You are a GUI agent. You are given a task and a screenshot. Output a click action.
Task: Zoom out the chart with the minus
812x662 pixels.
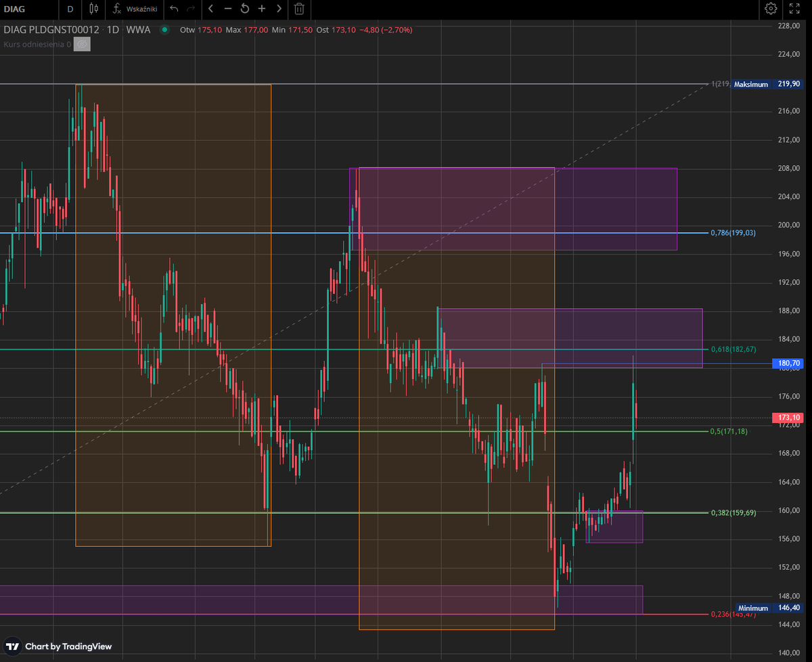coord(227,9)
